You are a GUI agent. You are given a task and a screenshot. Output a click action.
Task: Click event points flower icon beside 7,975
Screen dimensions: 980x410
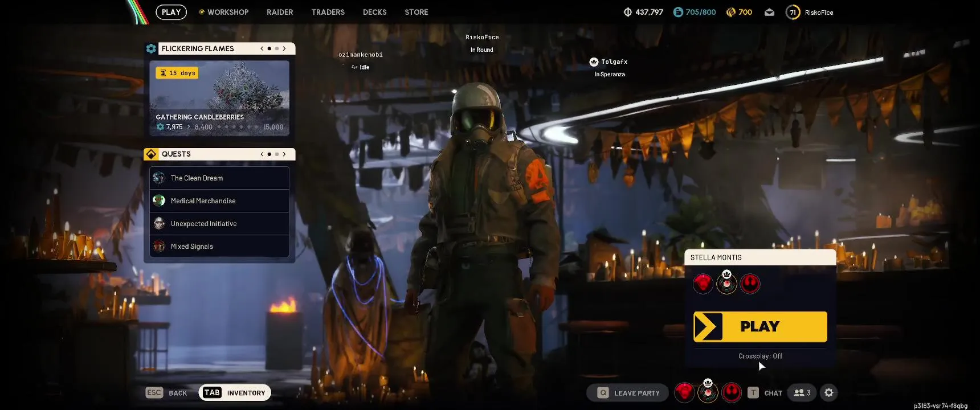click(x=160, y=127)
